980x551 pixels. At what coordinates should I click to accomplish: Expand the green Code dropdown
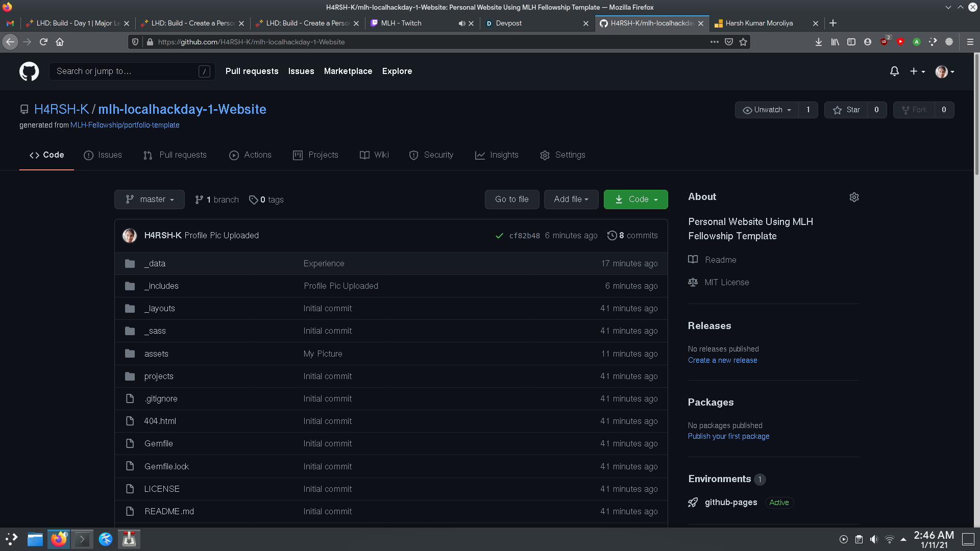pyautogui.click(x=635, y=199)
